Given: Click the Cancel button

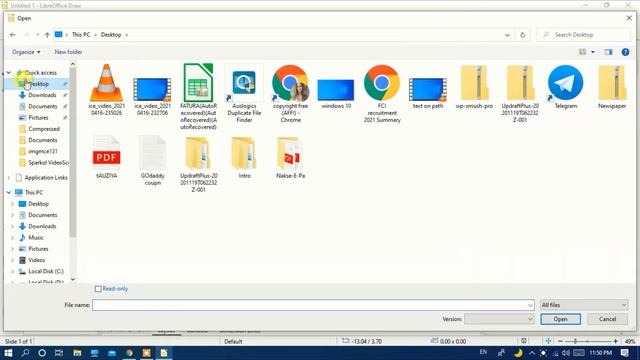Looking at the screenshot, I should point(607,319).
